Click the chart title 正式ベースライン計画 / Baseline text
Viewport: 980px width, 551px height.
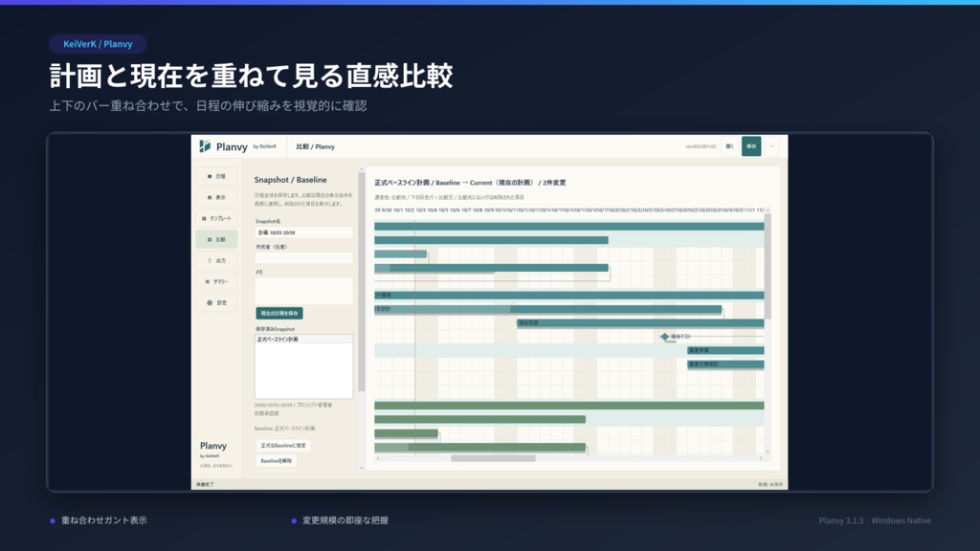pos(417,183)
